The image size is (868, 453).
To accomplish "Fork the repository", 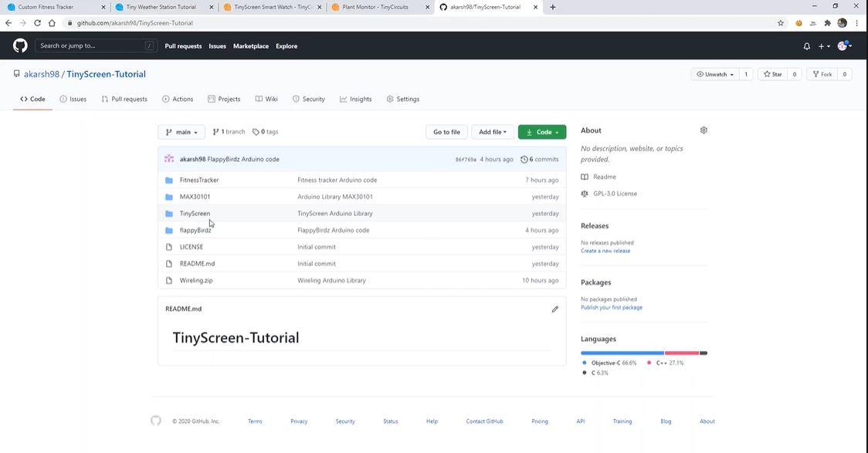I will [822, 74].
